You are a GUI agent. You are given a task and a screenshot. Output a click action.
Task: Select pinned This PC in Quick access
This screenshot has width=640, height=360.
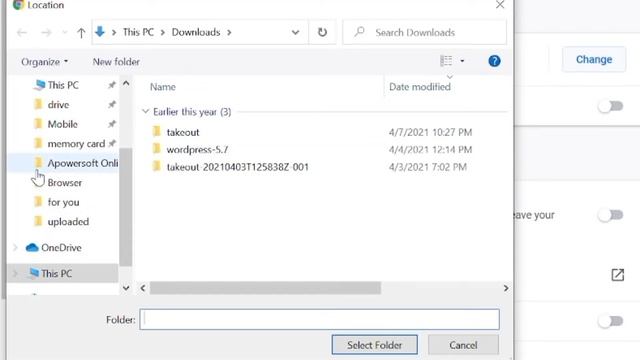[x=63, y=85]
